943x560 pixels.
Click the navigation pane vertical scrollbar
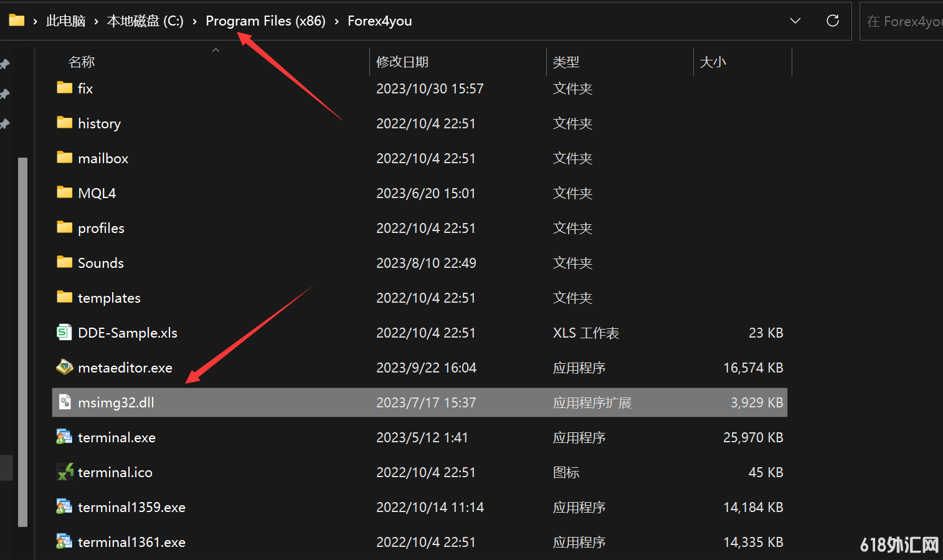23,341
